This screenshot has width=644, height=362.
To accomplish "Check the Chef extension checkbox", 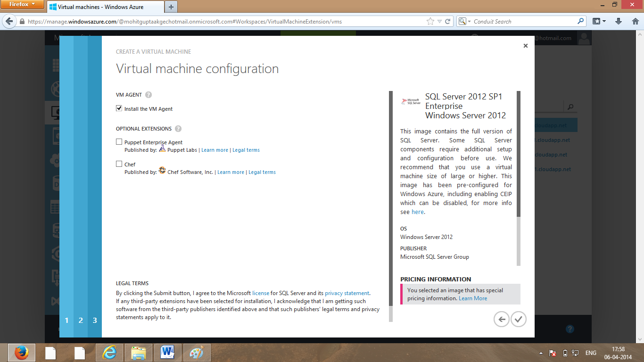I will 119,164.
